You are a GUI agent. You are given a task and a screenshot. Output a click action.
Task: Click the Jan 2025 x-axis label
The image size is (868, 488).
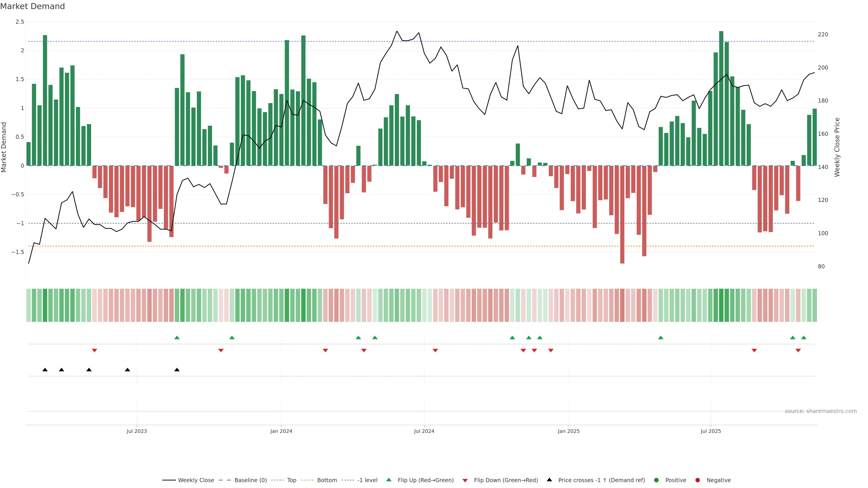[569, 431]
